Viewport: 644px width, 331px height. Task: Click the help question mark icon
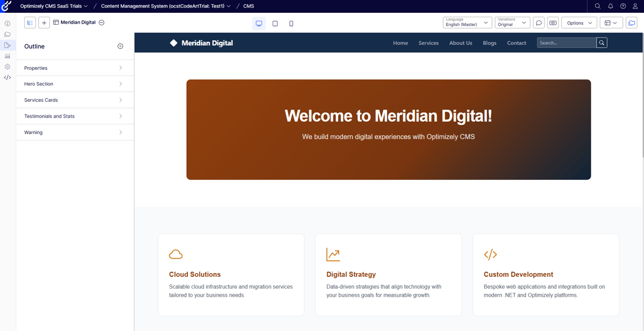tap(623, 6)
